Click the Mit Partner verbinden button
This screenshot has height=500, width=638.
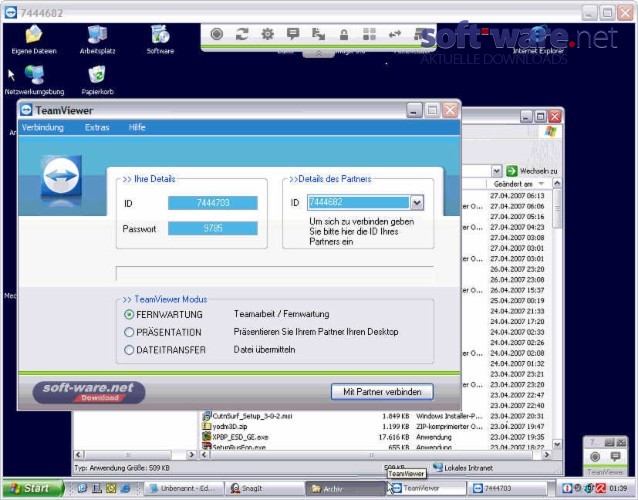[382, 392]
